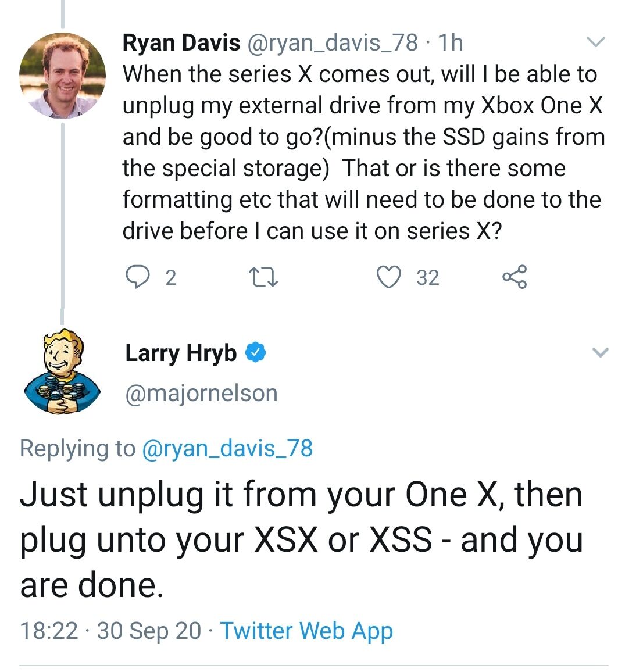Image resolution: width=618 pixels, height=672 pixels.
Task: Open the Larry Hryb display name
Action: [x=181, y=353]
